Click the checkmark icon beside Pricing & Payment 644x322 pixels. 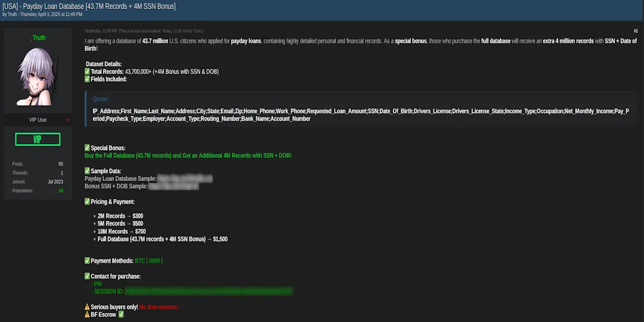[88, 202]
